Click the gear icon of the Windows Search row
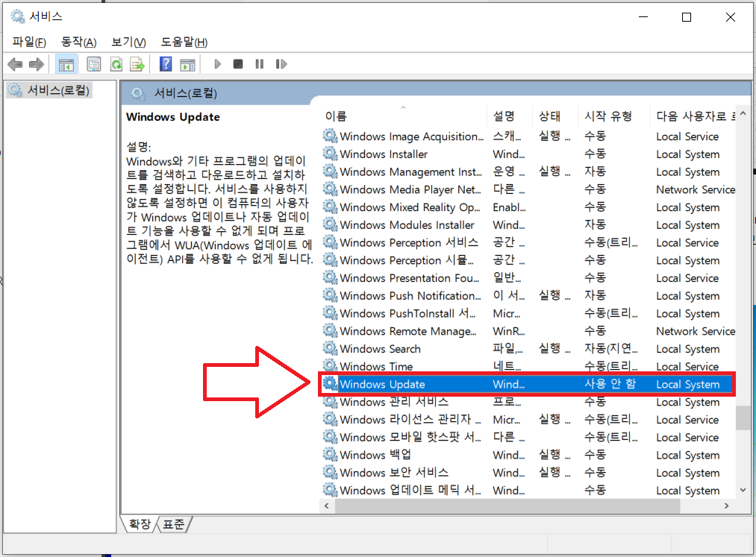The width and height of the screenshot is (756, 557). point(331,348)
